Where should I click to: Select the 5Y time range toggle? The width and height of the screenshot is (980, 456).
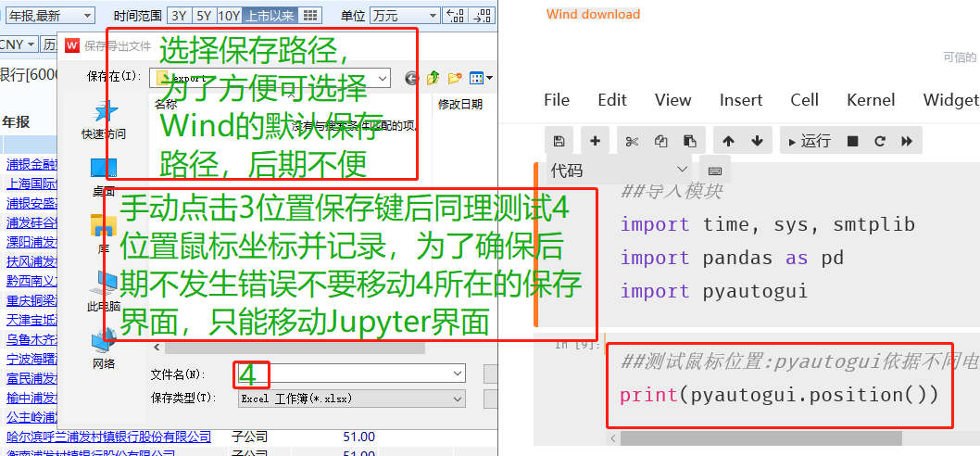[204, 16]
